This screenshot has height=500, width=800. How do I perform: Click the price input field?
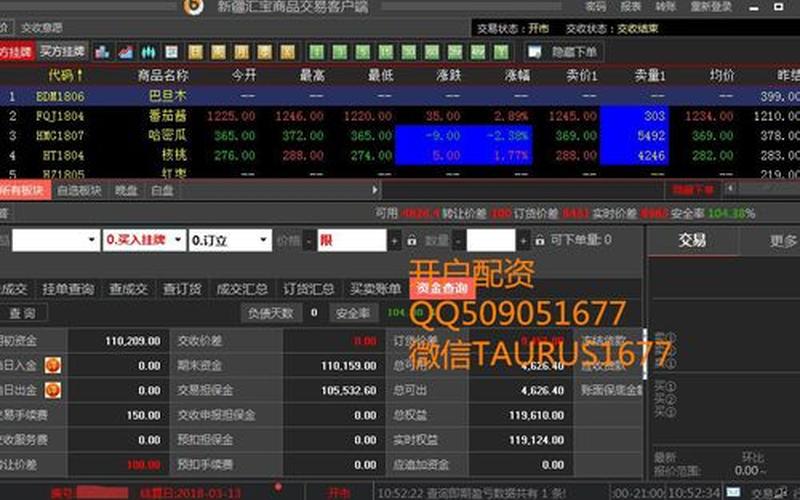tap(352, 240)
